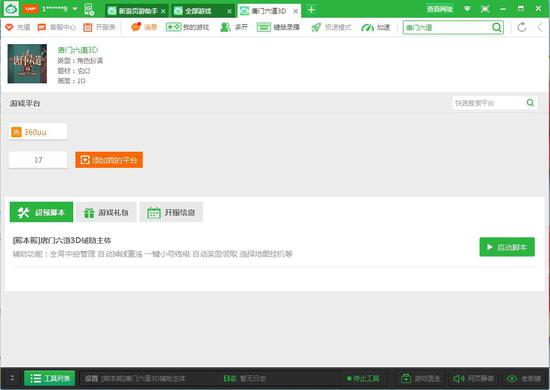This screenshot has width=550, height=390.
Task: Click 日志 log in bottom bar
Action: 230,378
